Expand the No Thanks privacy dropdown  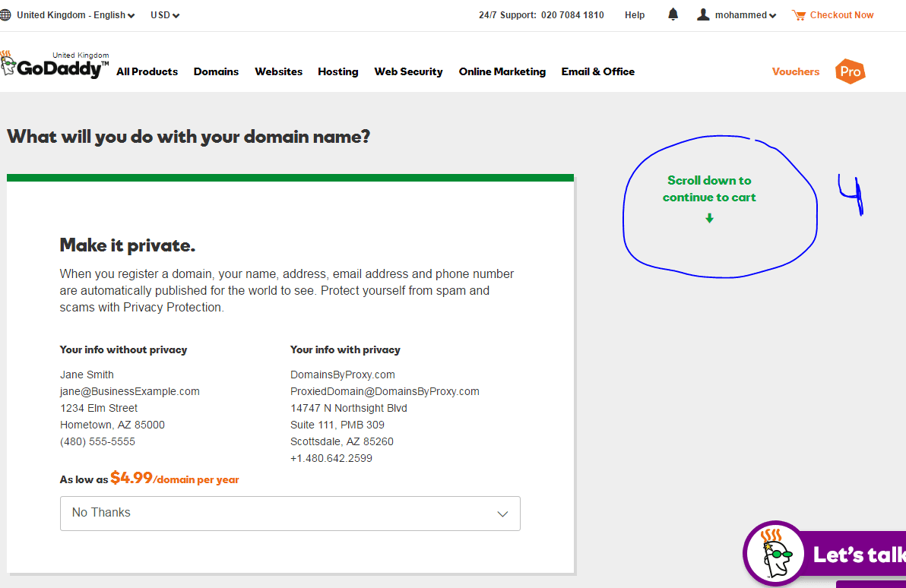pos(290,513)
